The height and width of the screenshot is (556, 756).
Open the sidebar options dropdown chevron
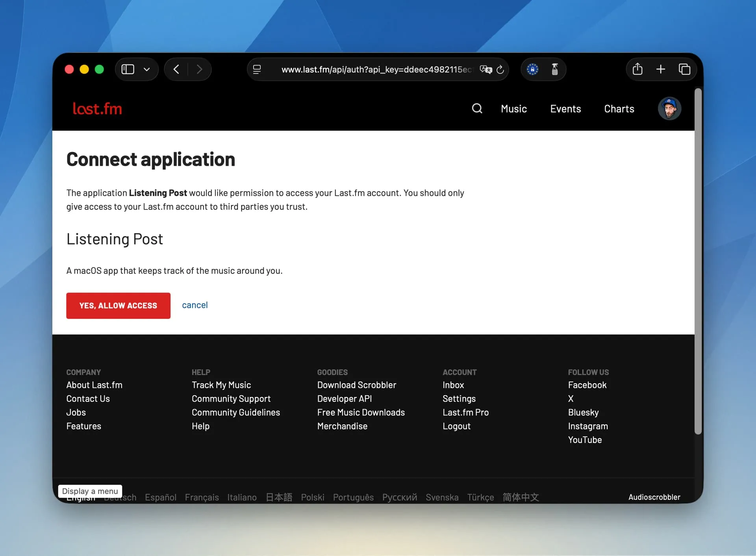point(147,70)
